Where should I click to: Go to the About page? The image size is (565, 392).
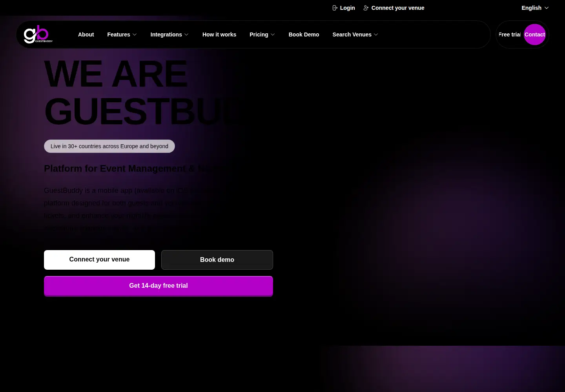pos(86,34)
